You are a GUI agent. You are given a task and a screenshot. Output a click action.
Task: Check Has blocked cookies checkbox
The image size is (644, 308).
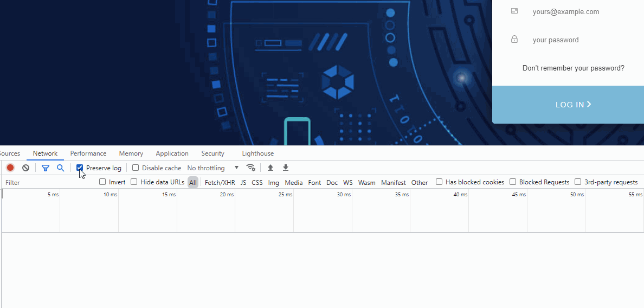coord(439,182)
